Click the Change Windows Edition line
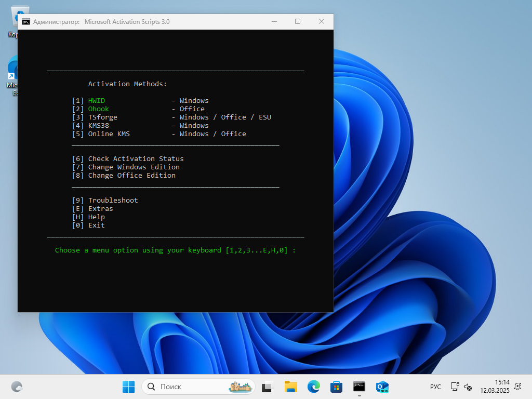The width and height of the screenshot is (532, 399). point(126,167)
